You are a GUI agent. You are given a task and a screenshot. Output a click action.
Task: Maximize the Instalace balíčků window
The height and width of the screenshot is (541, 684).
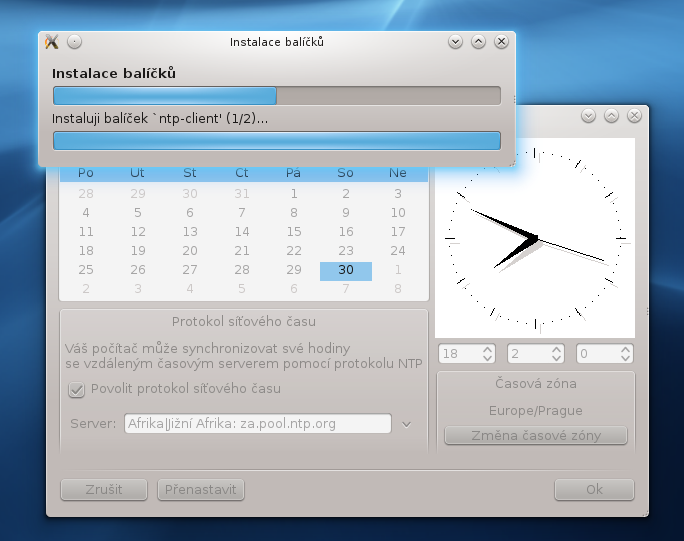tap(479, 42)
